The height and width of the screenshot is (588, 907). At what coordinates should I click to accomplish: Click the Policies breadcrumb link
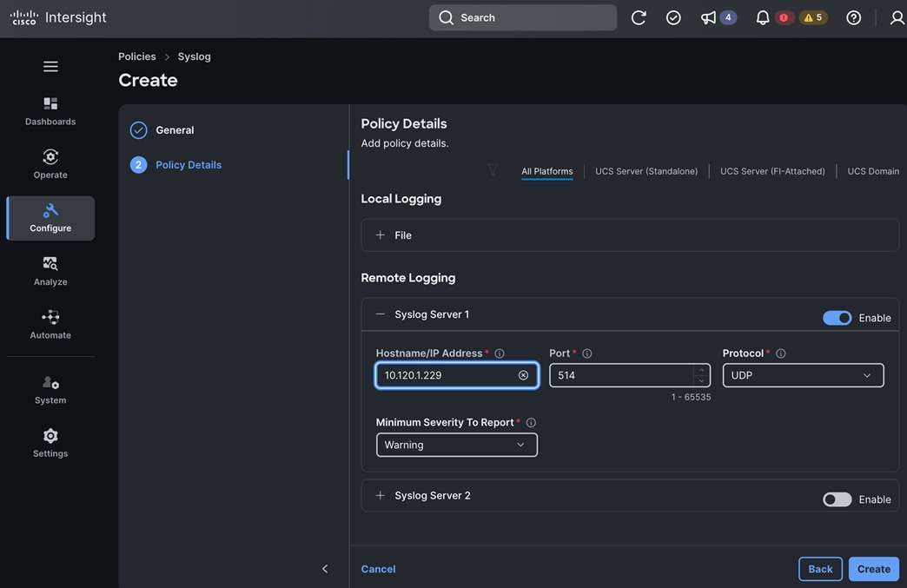(137, 56)
